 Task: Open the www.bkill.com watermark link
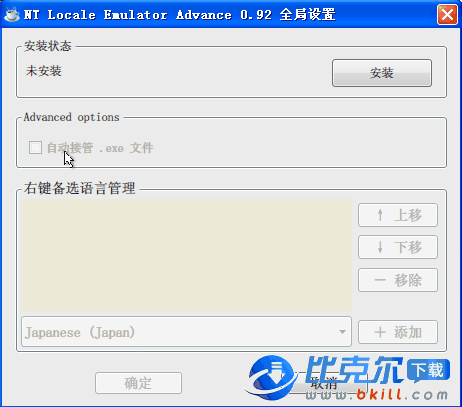377,395
